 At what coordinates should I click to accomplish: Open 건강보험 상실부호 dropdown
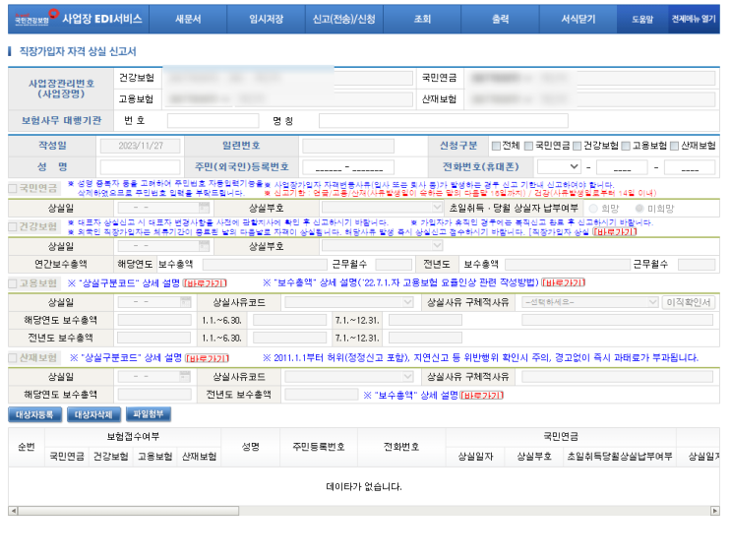point(382,246)
